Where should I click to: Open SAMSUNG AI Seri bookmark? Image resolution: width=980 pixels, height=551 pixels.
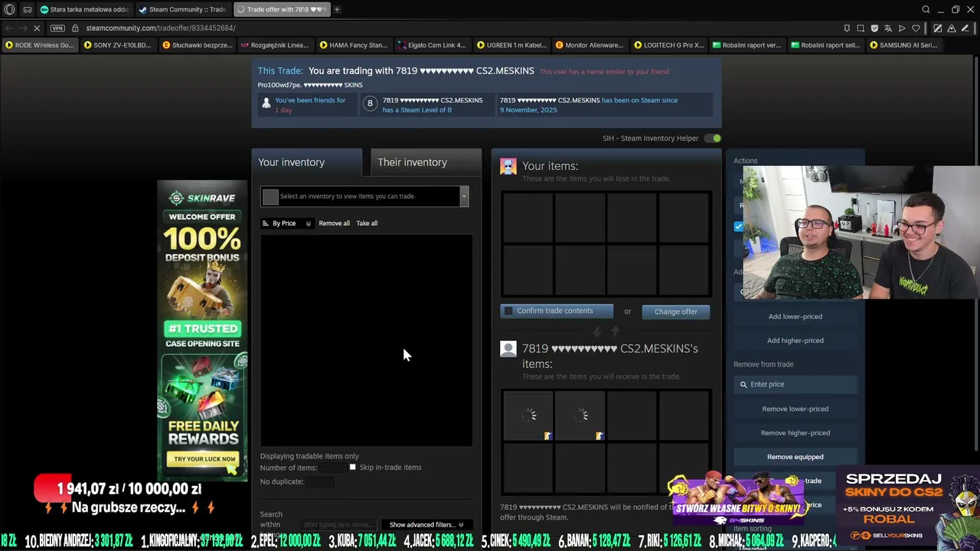(904, 45)
